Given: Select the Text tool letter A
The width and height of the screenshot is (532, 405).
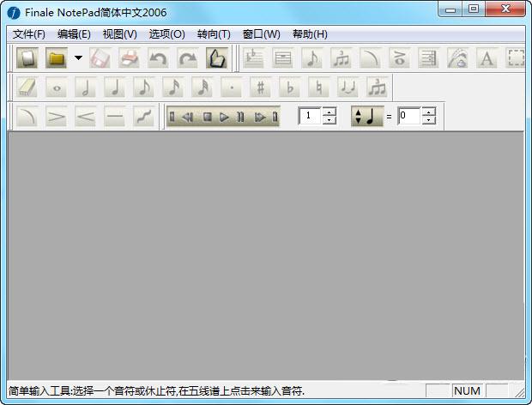Looking at the screenshot, I should [x=487, y=58].
